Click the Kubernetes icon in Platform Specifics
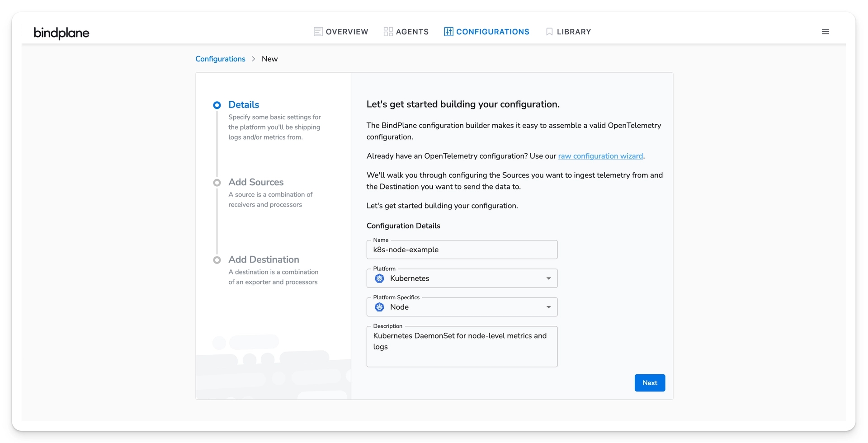 coord(380,307)
